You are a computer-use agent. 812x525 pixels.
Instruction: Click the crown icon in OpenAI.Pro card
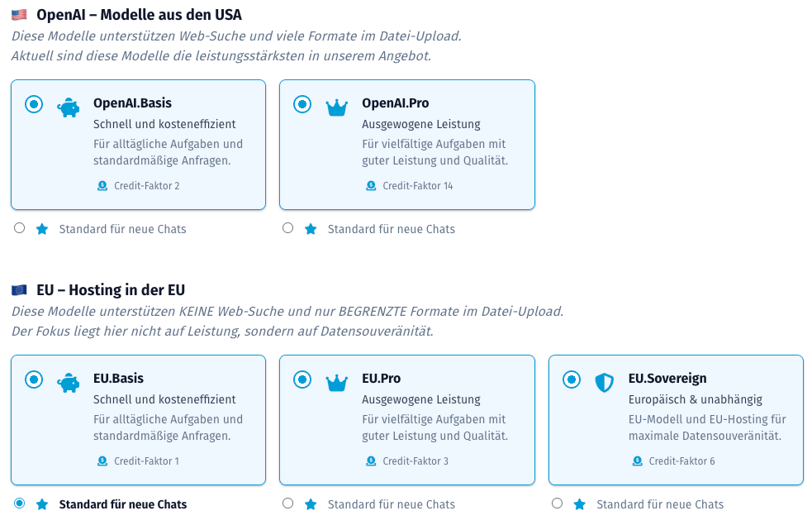tap(336, 107)
